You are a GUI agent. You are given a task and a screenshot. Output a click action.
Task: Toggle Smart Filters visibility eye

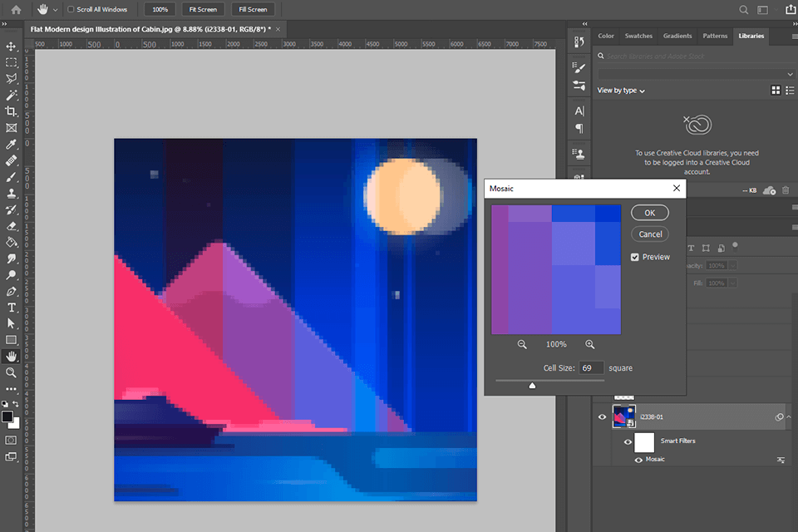pyautogui.click(x=628, y=441)
